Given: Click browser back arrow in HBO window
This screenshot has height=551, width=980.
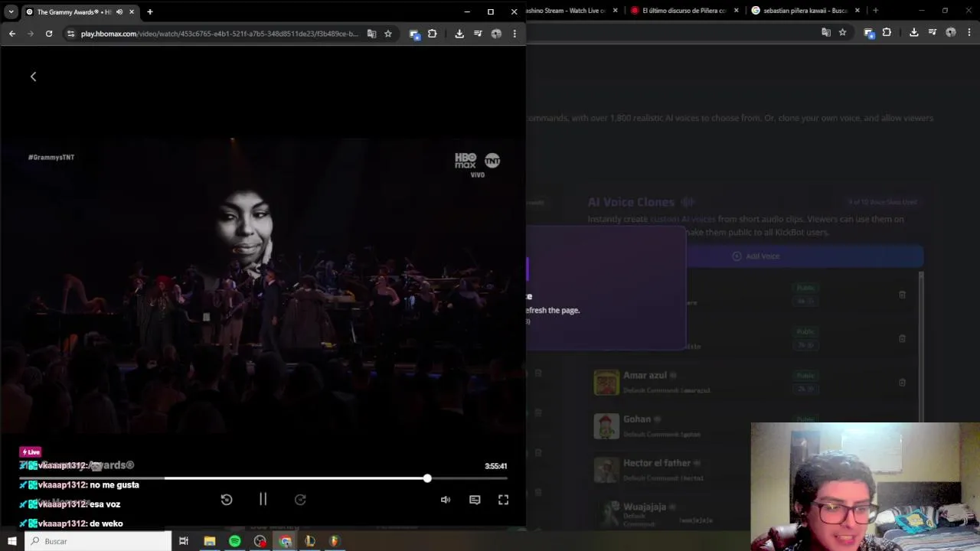Looking at the screenshot, I should tap(12, 34).
